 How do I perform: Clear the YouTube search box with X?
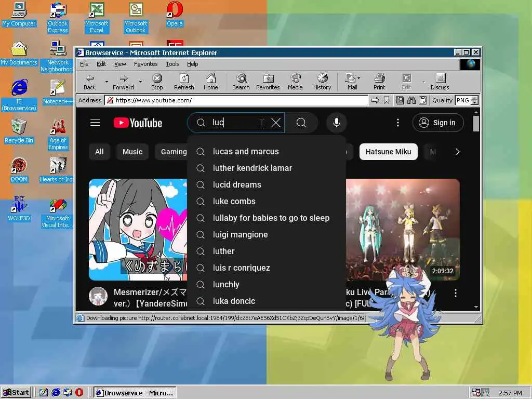[276, 123]
